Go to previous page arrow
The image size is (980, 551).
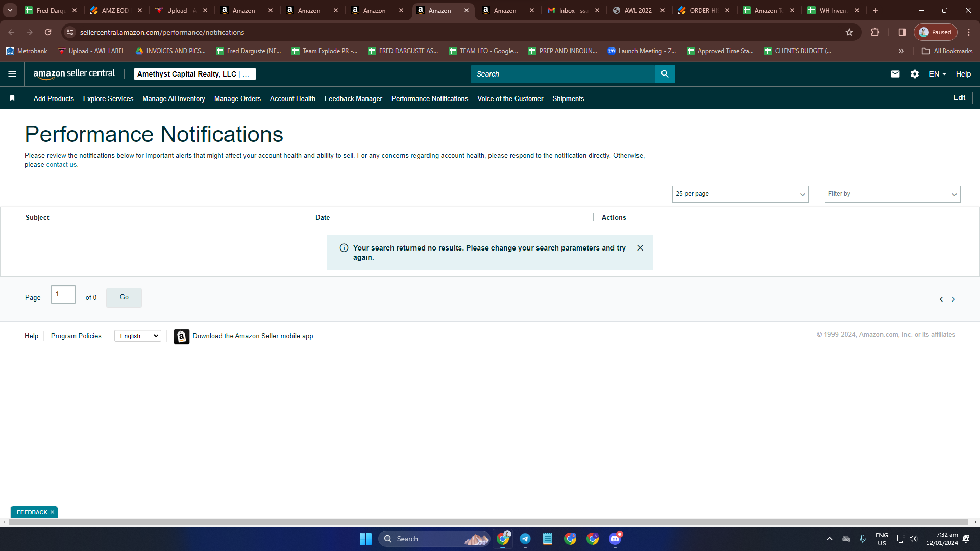pyautogui.click(x=941, y=299)
